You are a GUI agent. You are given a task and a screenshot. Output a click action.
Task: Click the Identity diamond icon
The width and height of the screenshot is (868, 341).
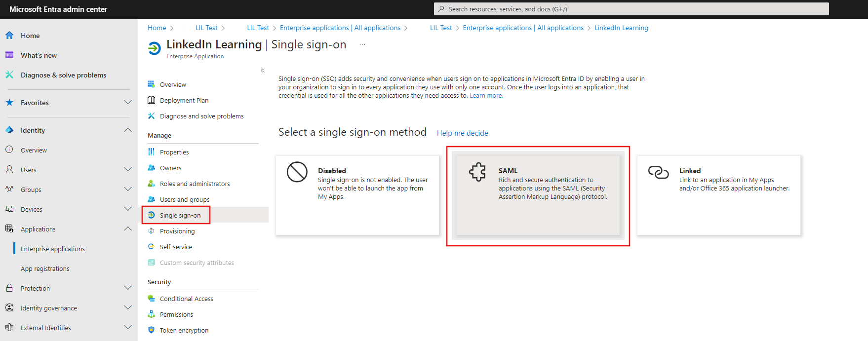(x=9, y=130)
